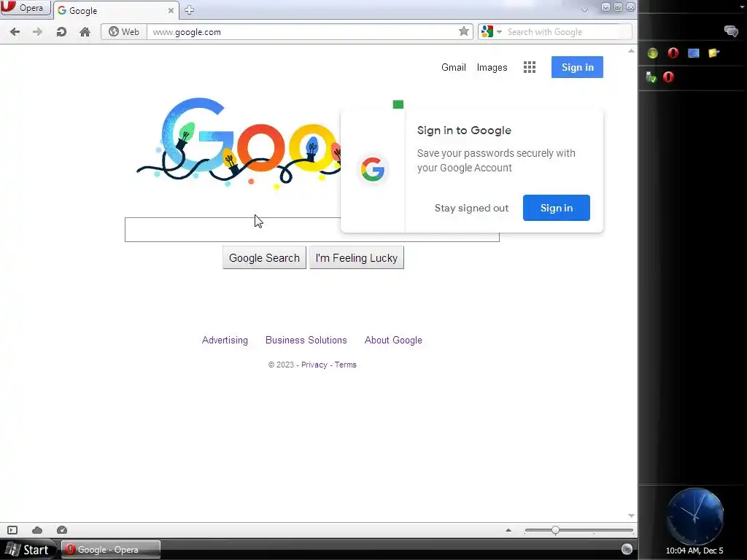Open the Terms link

[345, 365]
